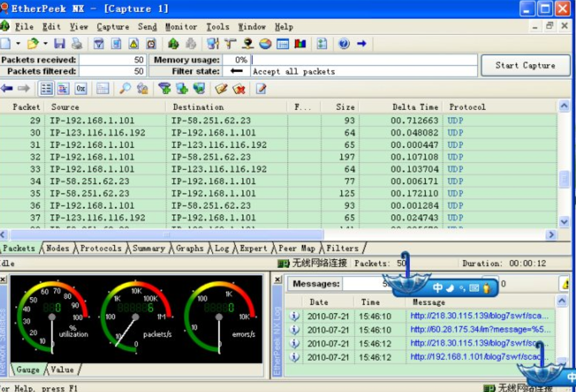Click the padlock select related icon
This screenshot has height=392, width=576.
point(142,88)
